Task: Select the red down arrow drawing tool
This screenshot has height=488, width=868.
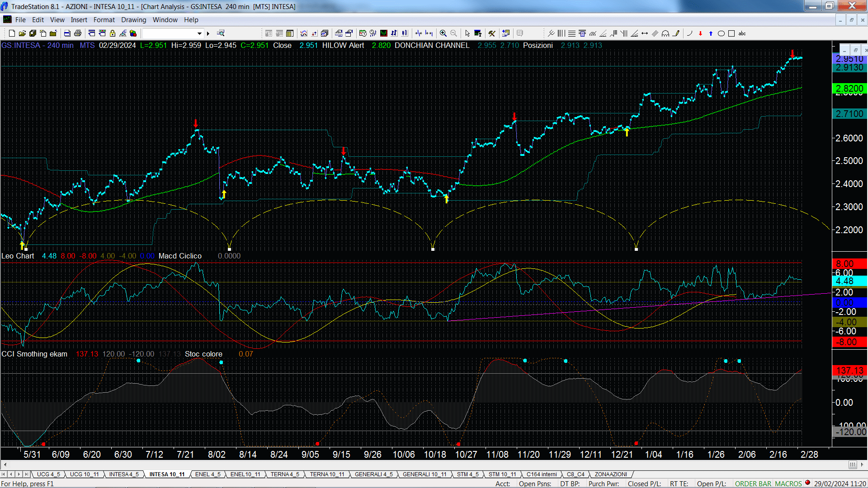Action: tap(700, 33)
